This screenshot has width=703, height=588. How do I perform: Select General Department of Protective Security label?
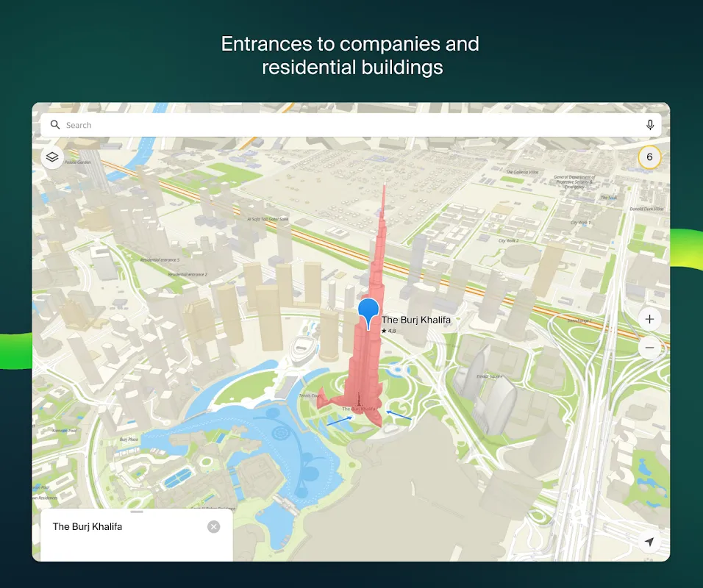tap(574, 182)
